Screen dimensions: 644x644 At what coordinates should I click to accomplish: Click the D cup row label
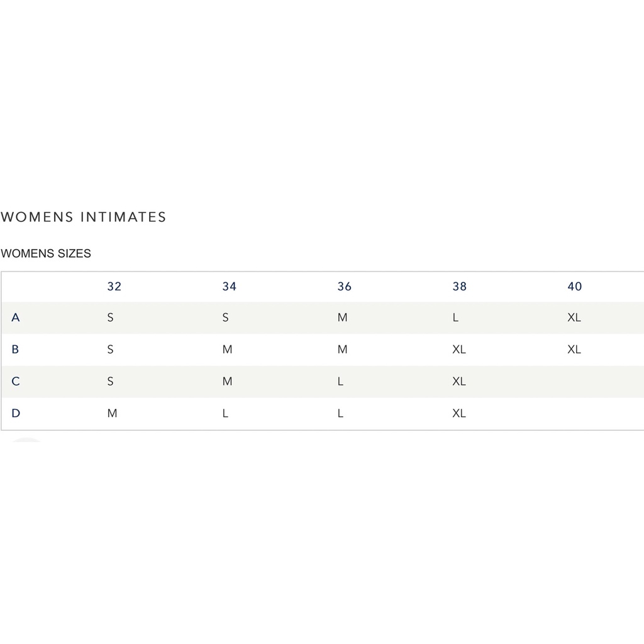coord(16,413)
